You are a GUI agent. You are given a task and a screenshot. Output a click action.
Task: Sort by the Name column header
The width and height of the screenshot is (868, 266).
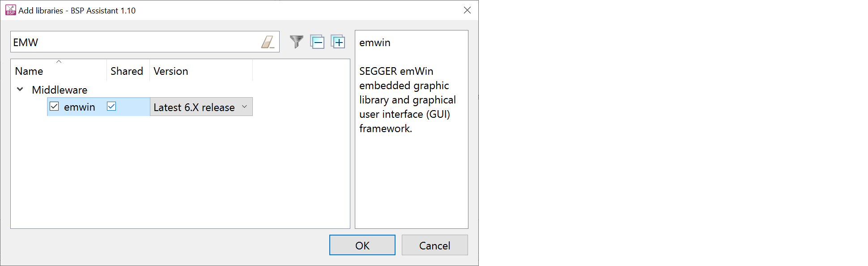29,71
